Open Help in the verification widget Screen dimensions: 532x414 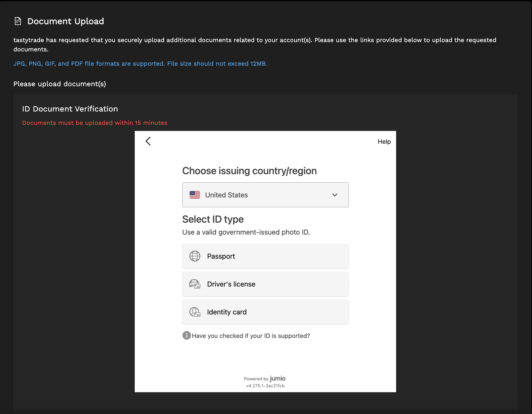384,141
